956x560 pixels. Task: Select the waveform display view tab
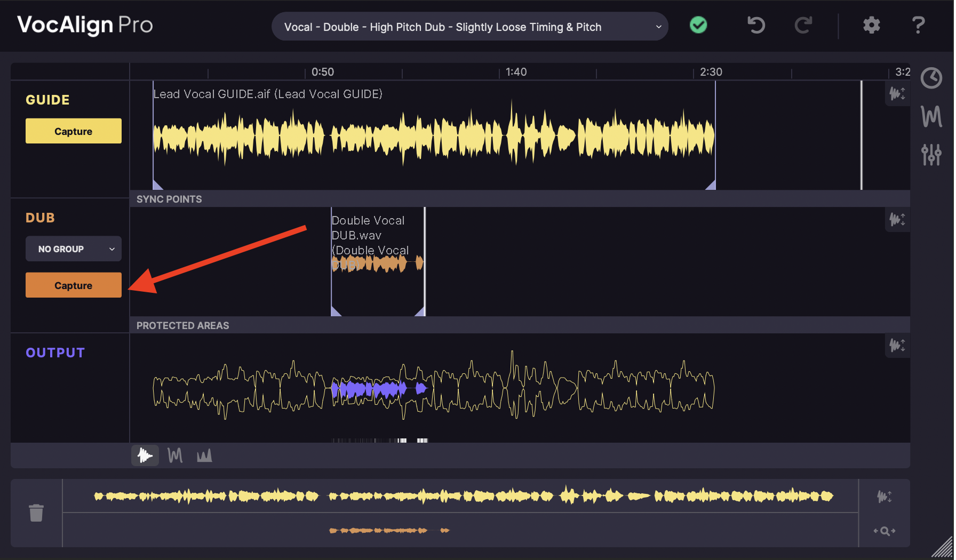145,455
